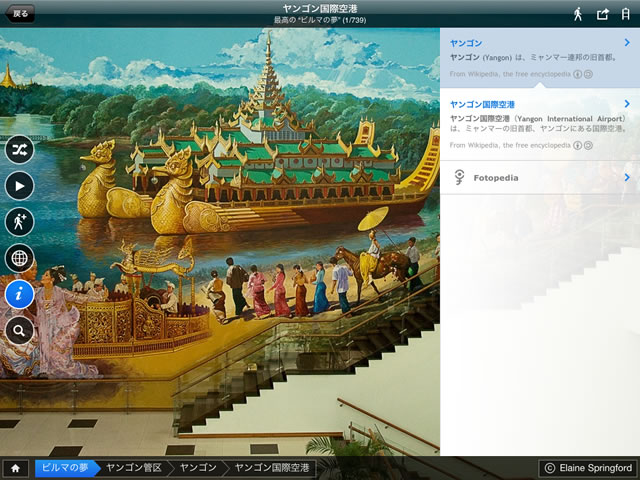Open the globe map icon

point(19,258)
